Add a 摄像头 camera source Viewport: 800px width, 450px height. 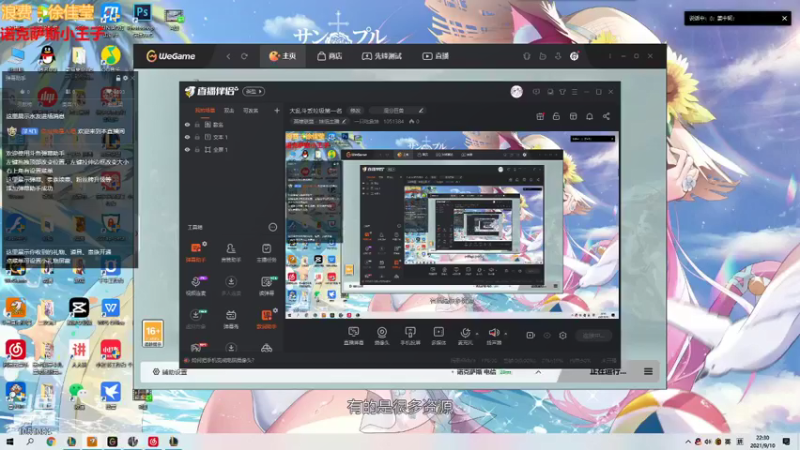point(382,336)
